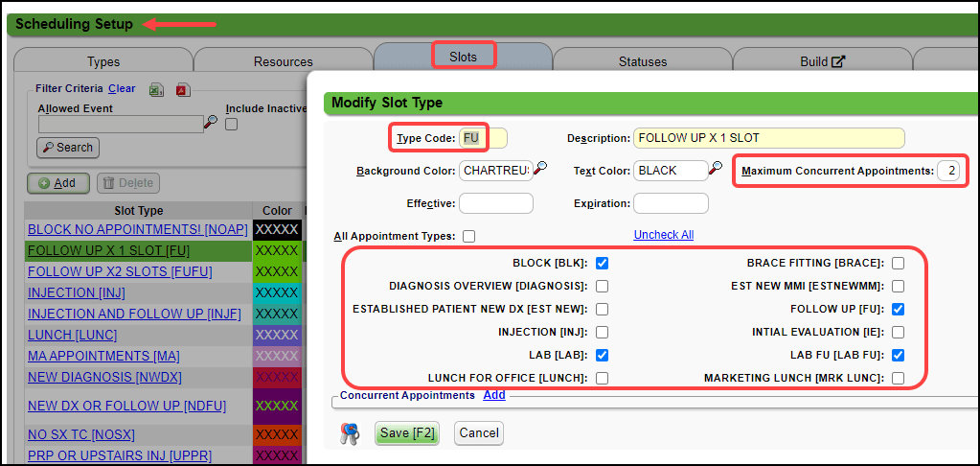Click the green plus Add button
This screenshot has height=466, width=980.
(x=57, y=183)
